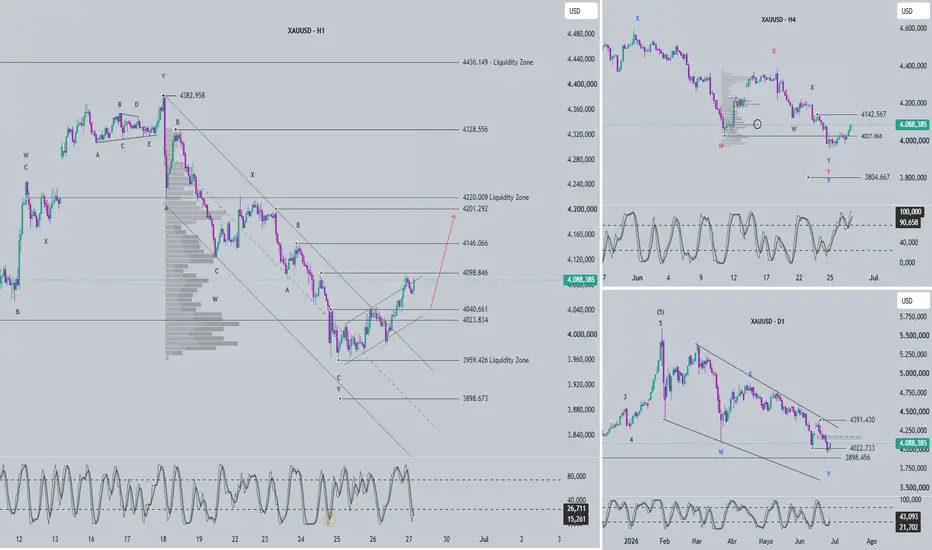Click the 15,261 stochastic value label

(x=577, y=519)
